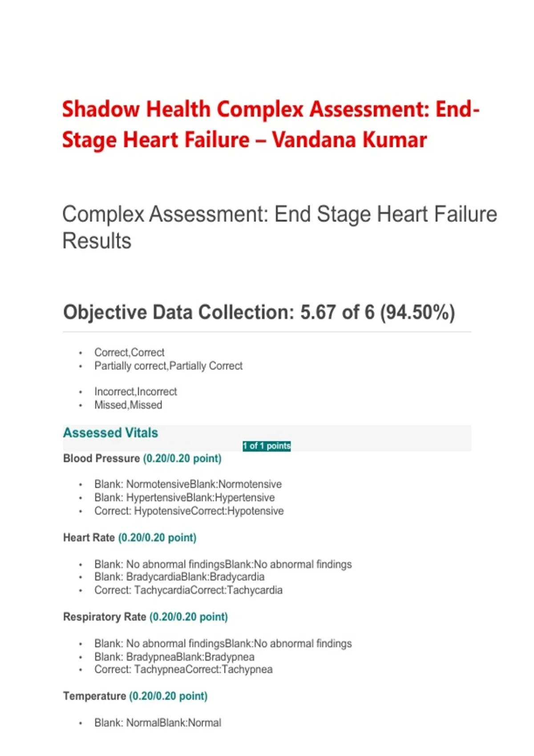Select the Complex Assessment Results heading
Image resolution: width=534 pixels, height=756 pixels.
click(x=279, y=227)
